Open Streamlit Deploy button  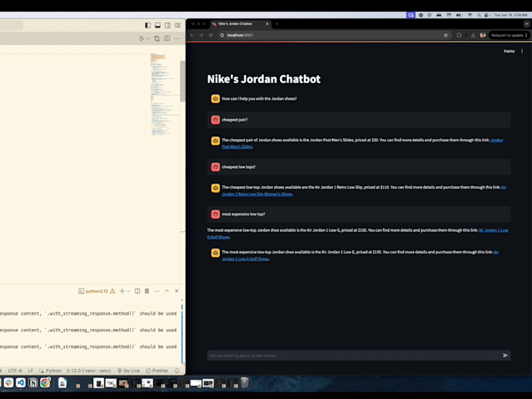[x=509, y=51]
